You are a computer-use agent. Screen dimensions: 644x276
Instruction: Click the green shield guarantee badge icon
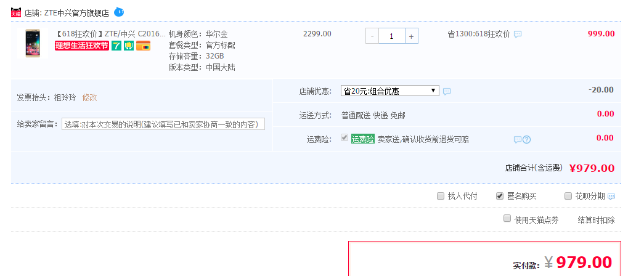129,46
